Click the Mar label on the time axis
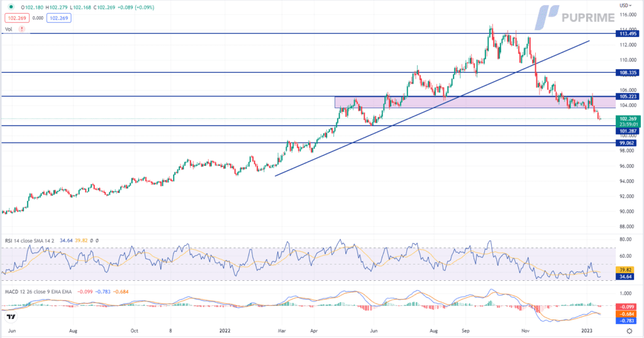Screen dimensions: 644x338 point(282,330)
